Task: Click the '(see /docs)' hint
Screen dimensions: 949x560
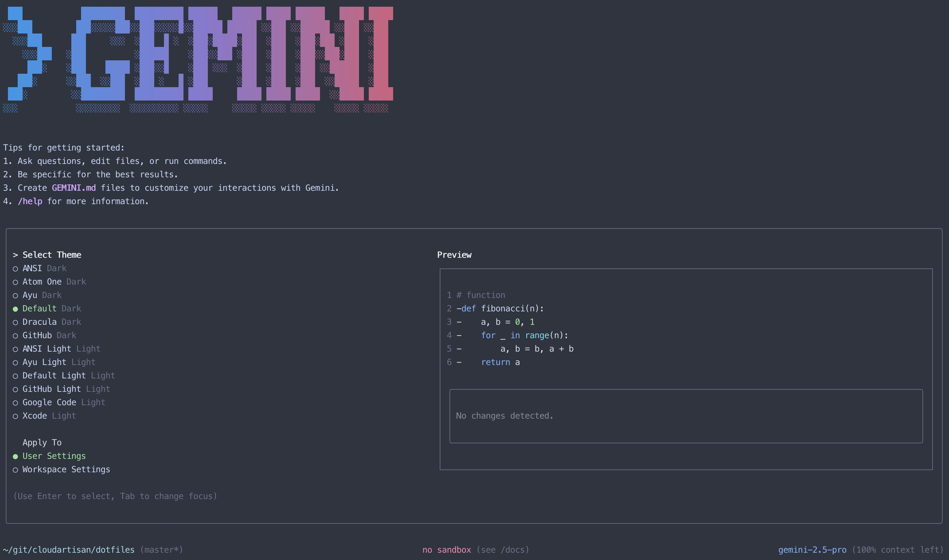Action: click(x=503, y=550)
